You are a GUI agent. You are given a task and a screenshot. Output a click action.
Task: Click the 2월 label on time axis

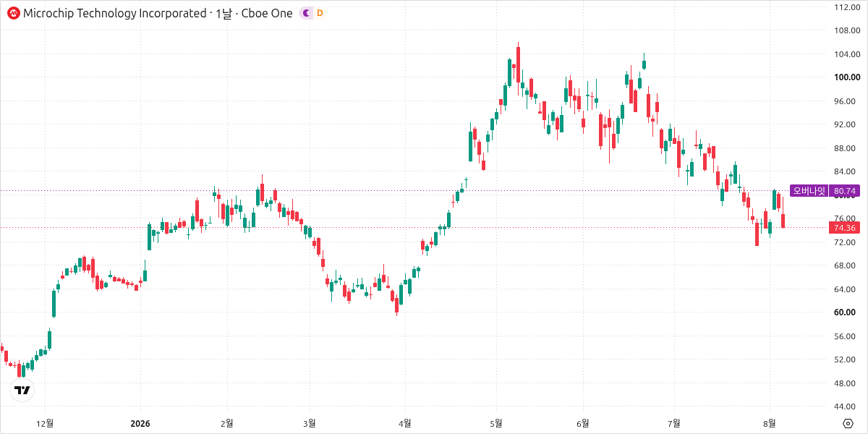pyautogui.click(x=227, y=422)
